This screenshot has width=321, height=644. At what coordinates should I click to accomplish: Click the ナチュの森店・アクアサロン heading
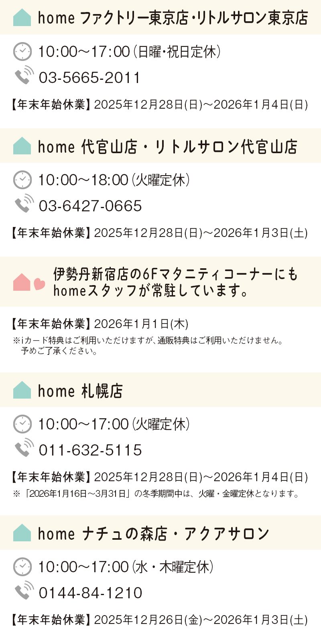[154, 534]
